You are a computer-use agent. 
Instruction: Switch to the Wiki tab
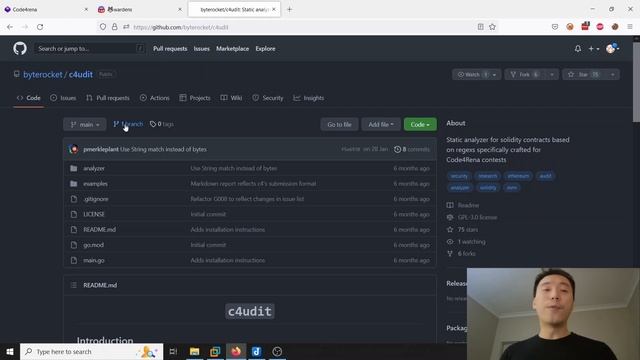[x=231, y=98]
